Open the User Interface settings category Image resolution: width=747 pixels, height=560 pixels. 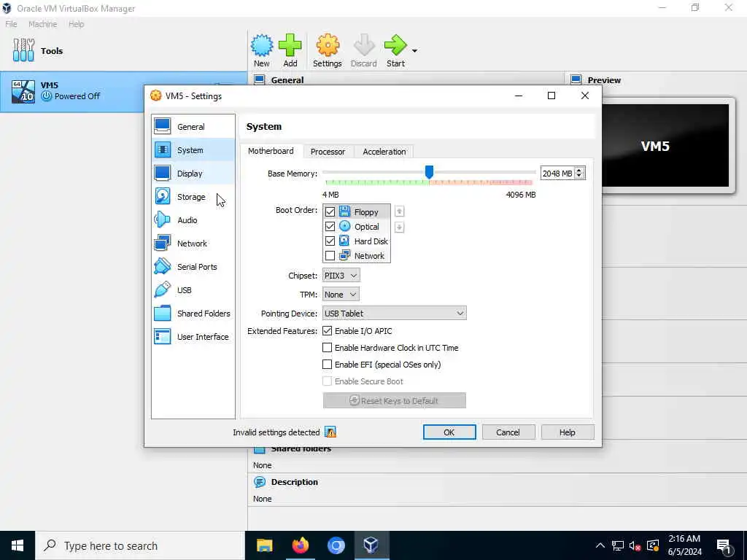point(193,337)
